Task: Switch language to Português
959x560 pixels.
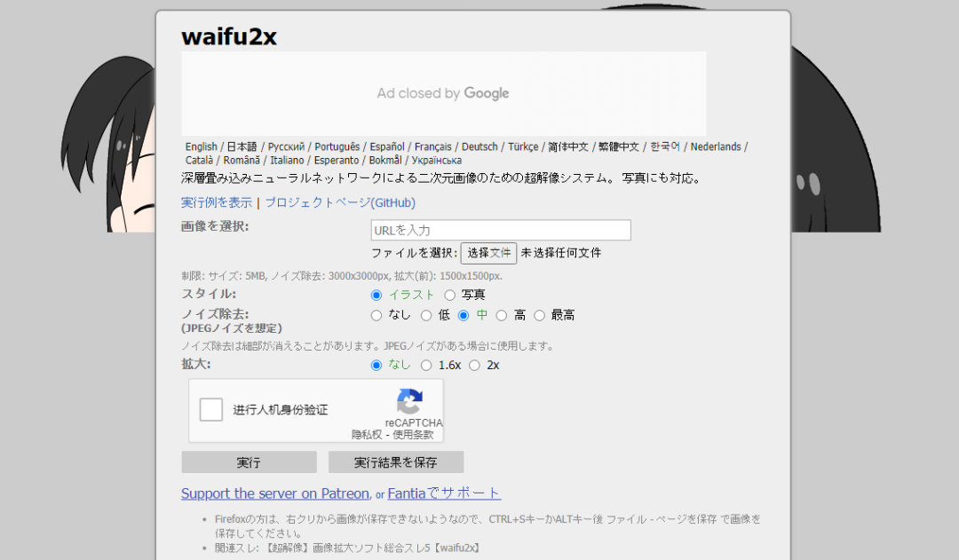Action: [x=337, y=146]
